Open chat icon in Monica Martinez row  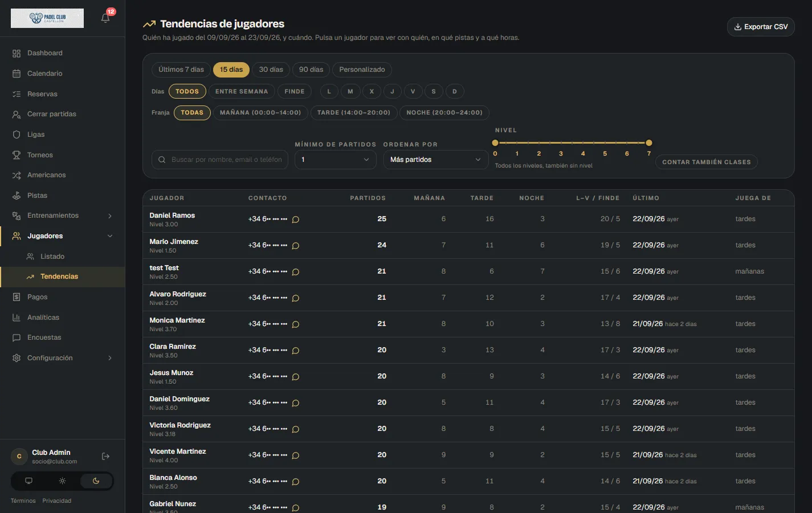tap(296, 324)
